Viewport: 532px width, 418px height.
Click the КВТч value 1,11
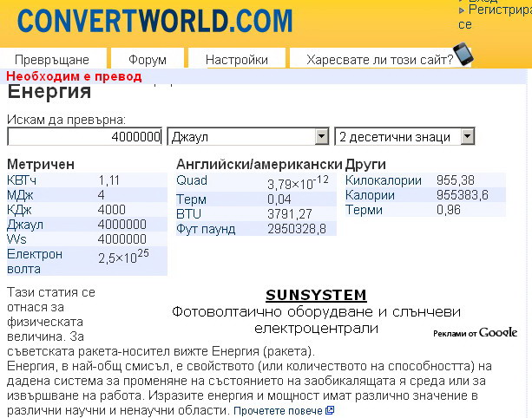pyautogui.click(x=108, y=180)
